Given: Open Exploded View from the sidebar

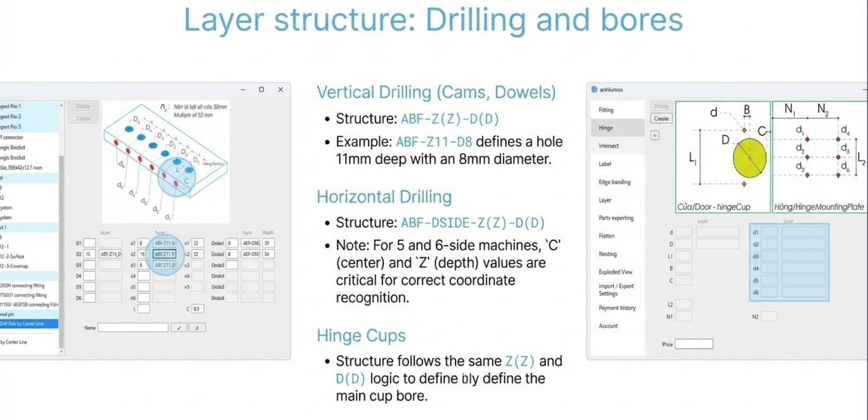Looking at the screenshot, I should pos(615,272).
